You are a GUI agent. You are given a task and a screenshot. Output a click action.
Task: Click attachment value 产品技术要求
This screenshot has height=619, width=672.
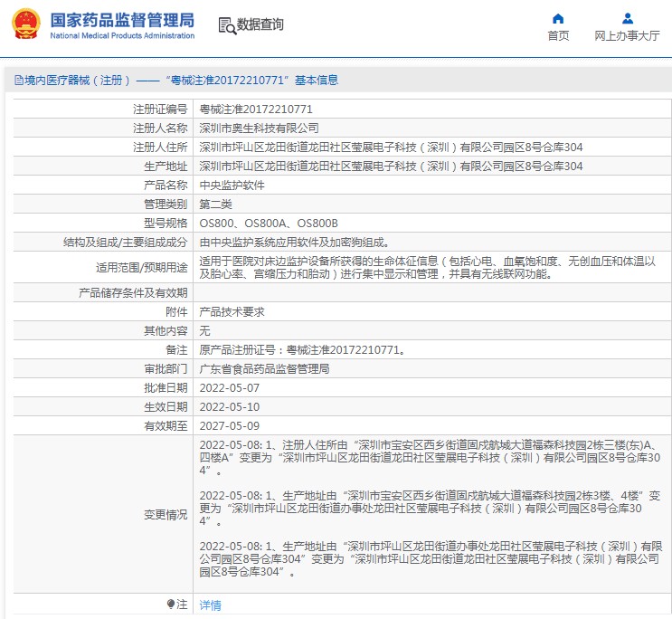(232, 312)
